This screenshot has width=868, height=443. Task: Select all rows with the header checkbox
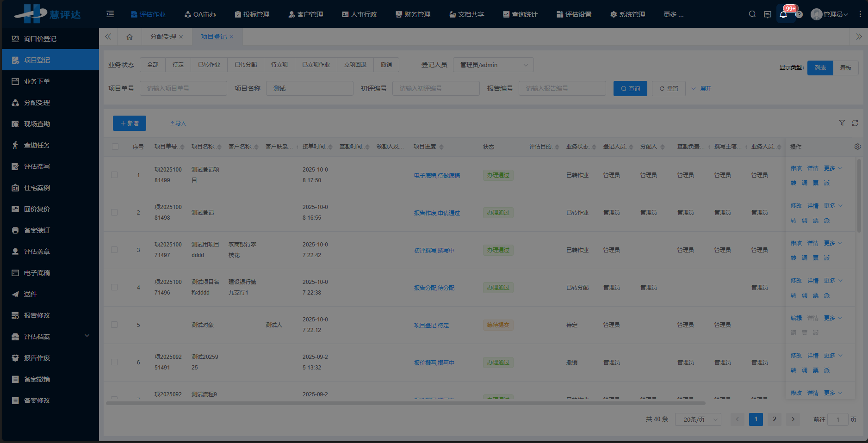coord(115,146)
